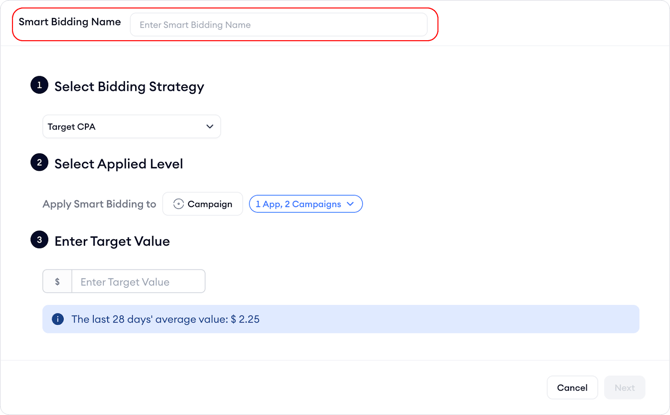
Task: Click the step 3 number badge
Action: 39,240
